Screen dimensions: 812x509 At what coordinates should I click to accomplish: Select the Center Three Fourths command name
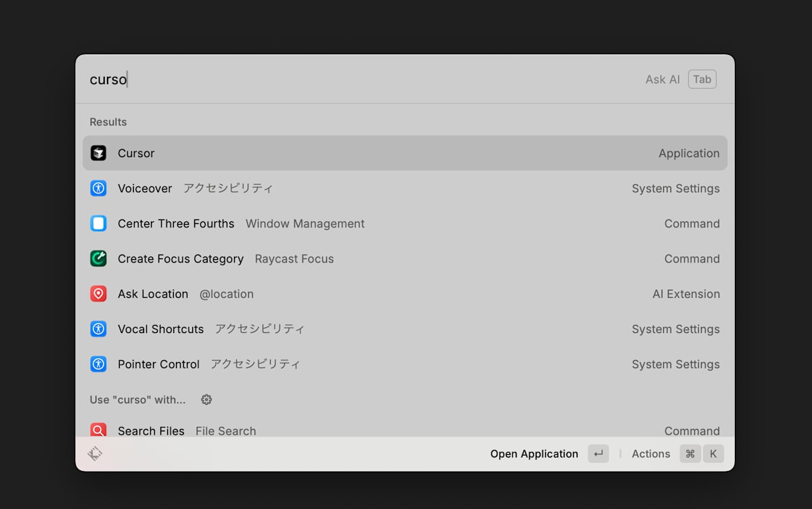pos(176,223)
